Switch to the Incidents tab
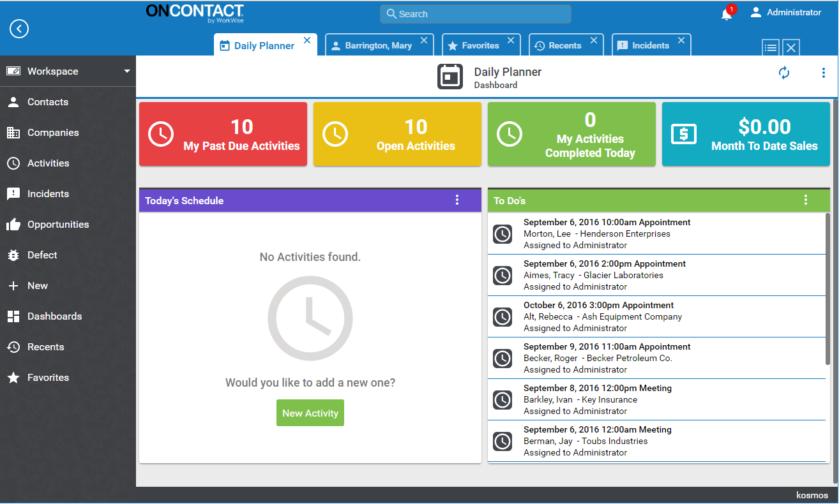Viewport: 839px width, 504px height. click(650, 46)
